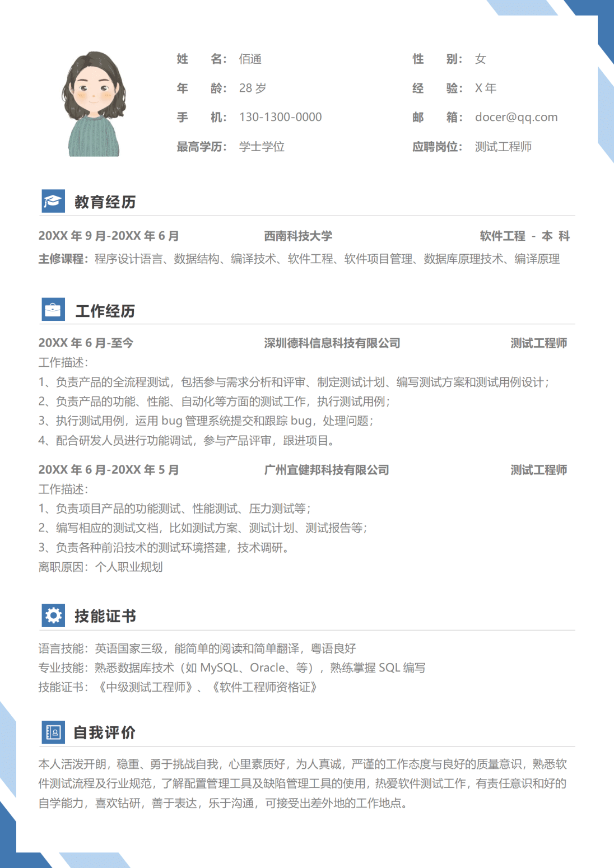Select the date 20XX 年 6 月-至今

(x=86, y=343)
